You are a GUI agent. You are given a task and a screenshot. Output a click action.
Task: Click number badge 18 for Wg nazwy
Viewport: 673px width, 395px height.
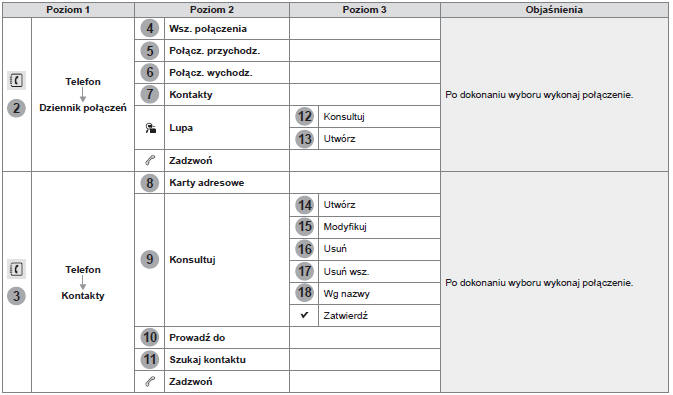click(304, 293)
